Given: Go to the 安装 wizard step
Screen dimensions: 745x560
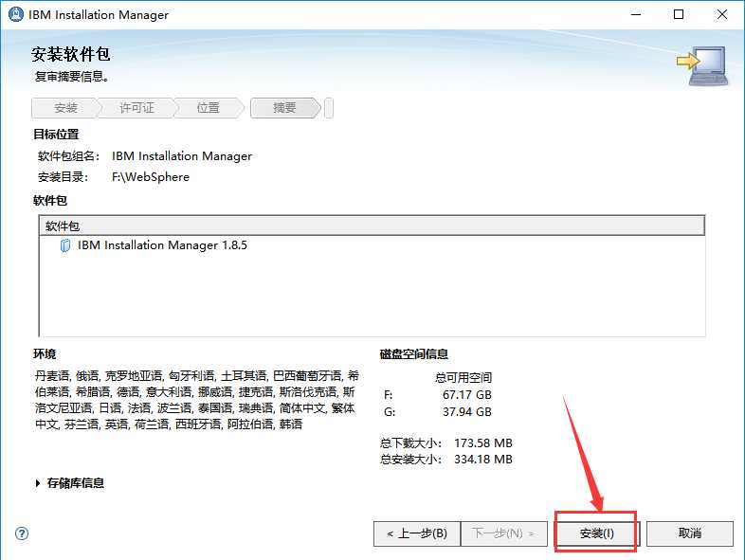Looking at the screenshot, I should pyautogui.click(x=65, y=108).
